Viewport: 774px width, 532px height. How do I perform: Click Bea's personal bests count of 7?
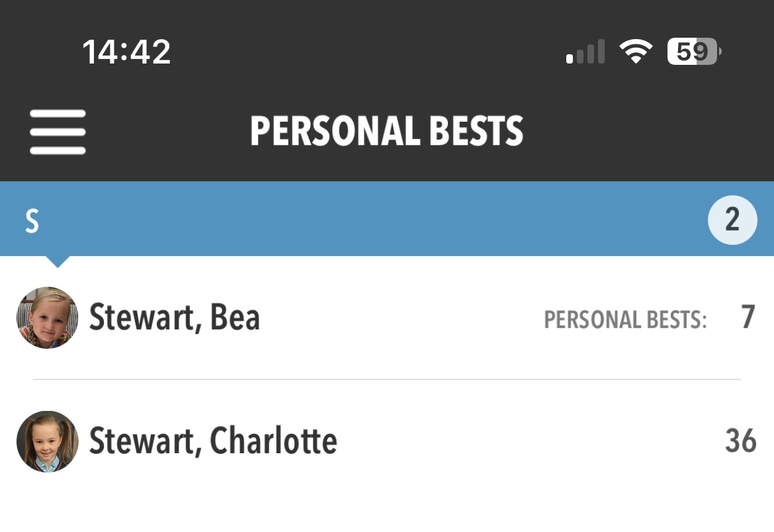click(748, 318)
